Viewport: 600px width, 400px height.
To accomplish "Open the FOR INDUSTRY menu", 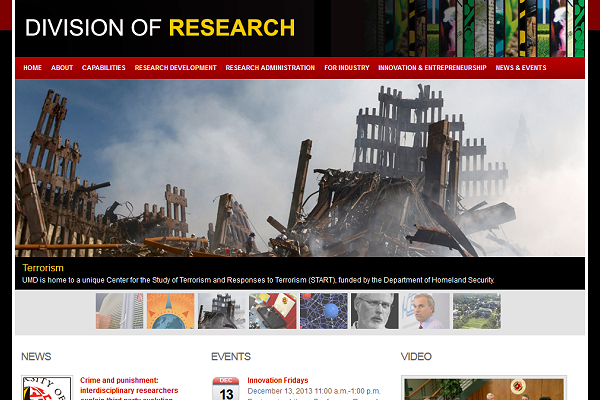I will click(347, 68).
